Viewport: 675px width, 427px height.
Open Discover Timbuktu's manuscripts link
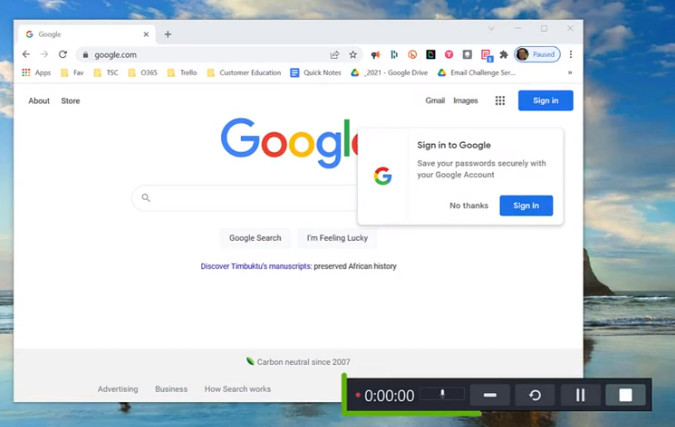[256, 266]
